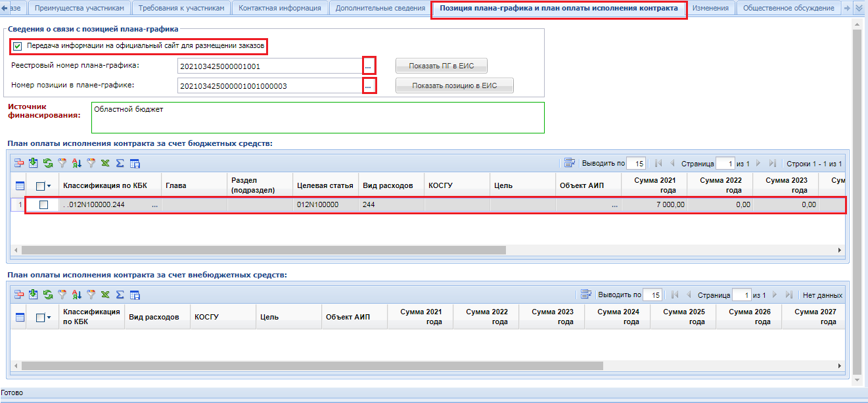Open '...' lookup in Классификация по КБК cell

tap(154, 205)
